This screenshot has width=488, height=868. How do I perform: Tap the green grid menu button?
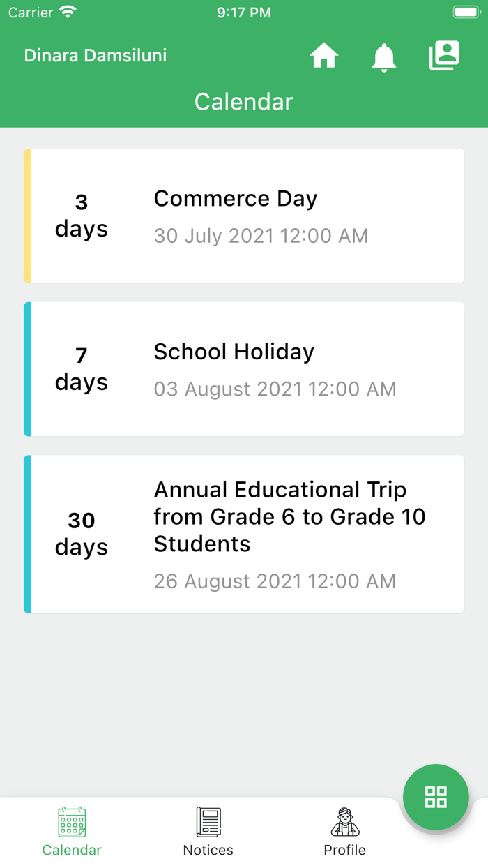pyautogui.click(x=436, y=797)
